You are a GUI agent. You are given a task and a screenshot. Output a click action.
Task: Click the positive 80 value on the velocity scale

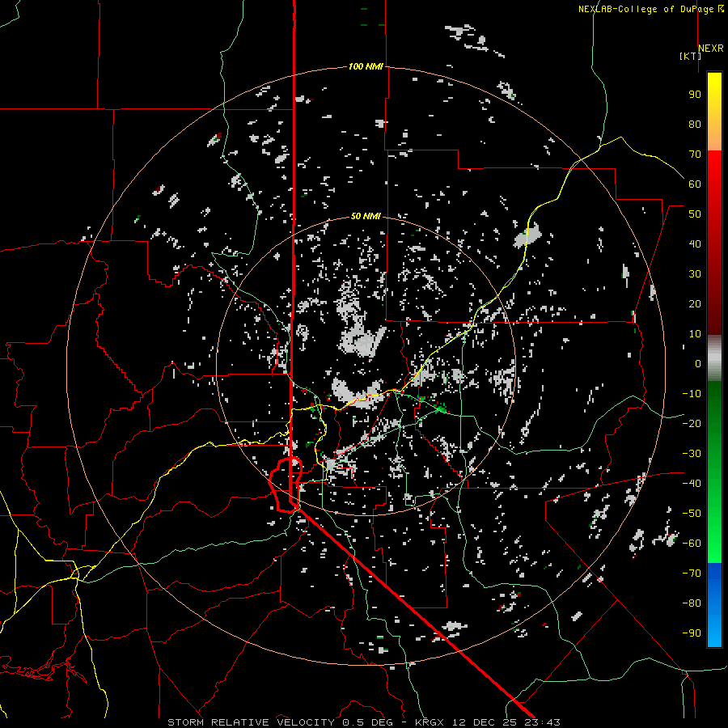tap(695, 124)
